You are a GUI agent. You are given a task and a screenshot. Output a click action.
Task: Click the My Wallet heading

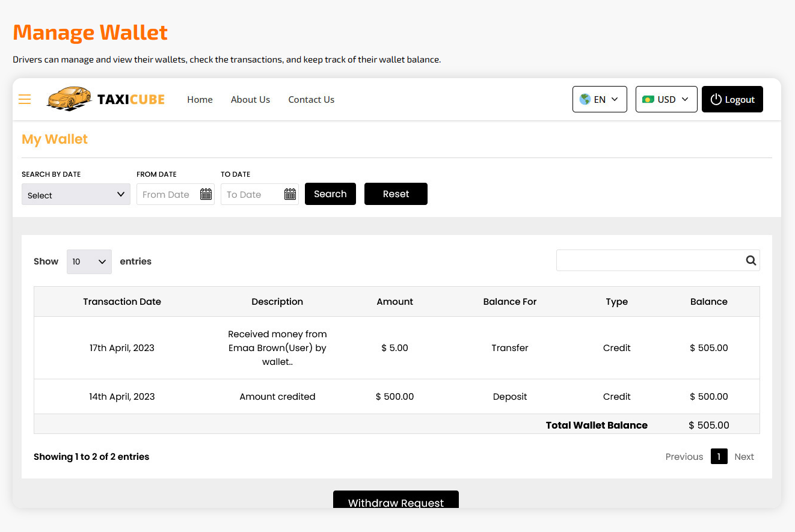(55, 139)
